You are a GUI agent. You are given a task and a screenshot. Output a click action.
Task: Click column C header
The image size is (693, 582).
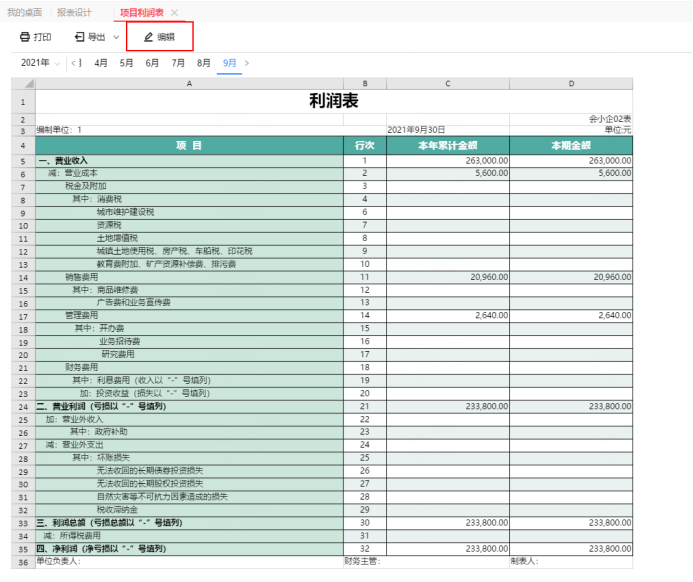[x=448, y=83]
